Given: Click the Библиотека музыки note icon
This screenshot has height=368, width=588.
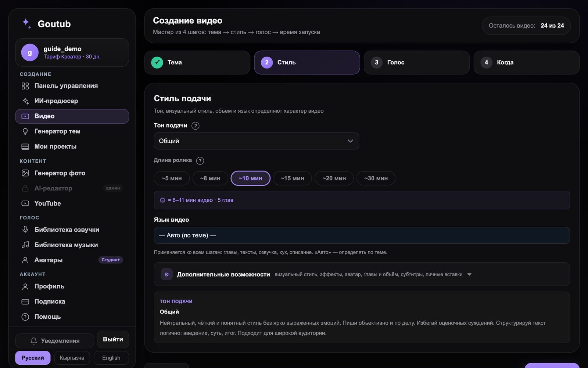Looking at the screenshot, I should click(x=25, y=245).
